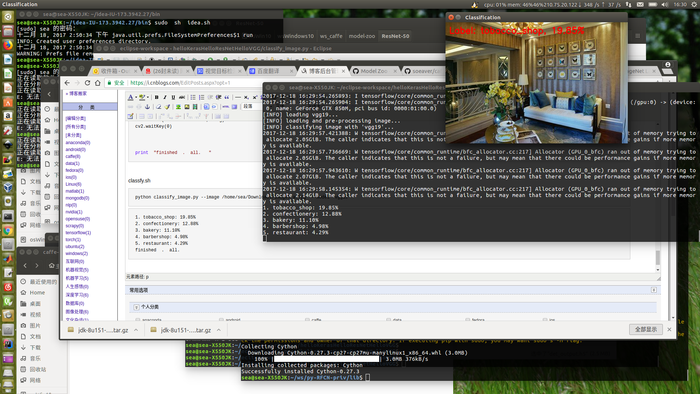Click the Bold button in blog editor
700x394 pixels.
(x=157, y=97)
